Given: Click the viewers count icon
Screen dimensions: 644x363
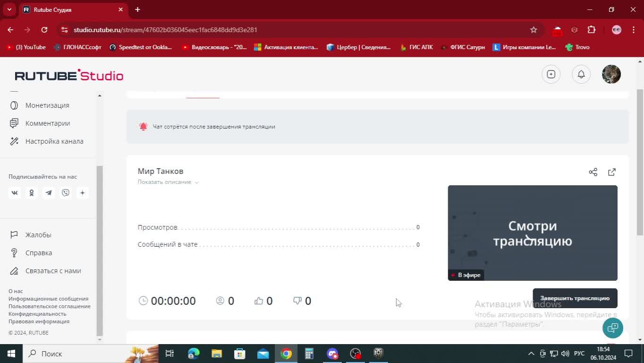Looking at the screenshot, I should click(x=220, y=301).
